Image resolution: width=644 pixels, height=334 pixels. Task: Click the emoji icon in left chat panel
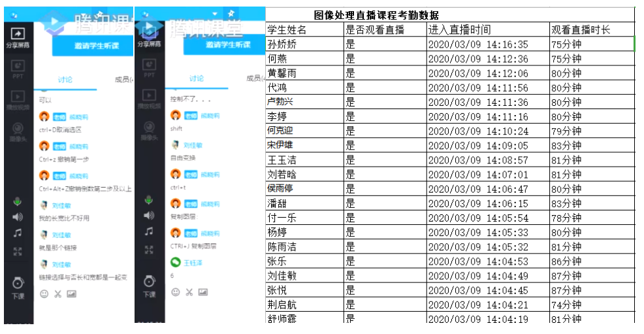click(44, 294)
